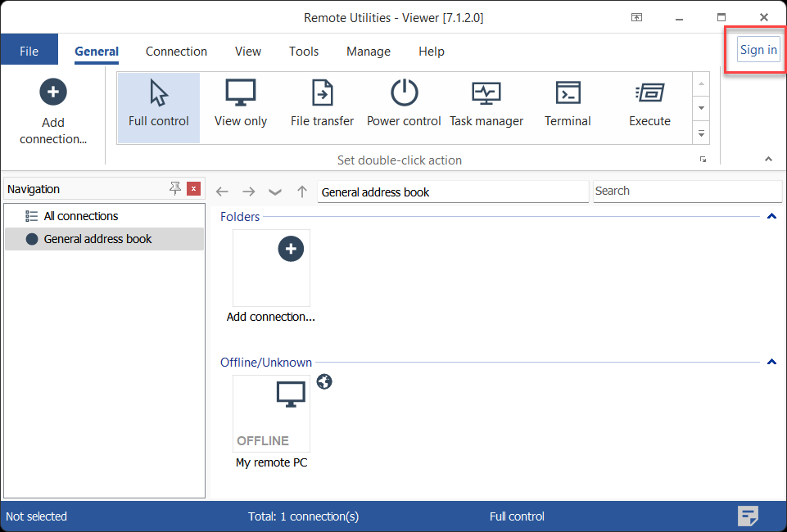787x532 pixels.
Task: Collapse the ribbon with the chevron
Action: (768, 159)
